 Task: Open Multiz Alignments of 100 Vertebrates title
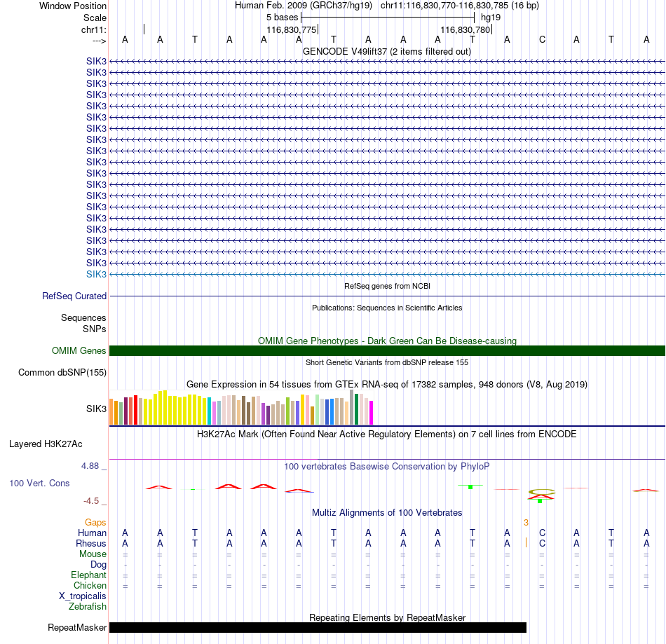pyautogui.click(x=387, y=513)
